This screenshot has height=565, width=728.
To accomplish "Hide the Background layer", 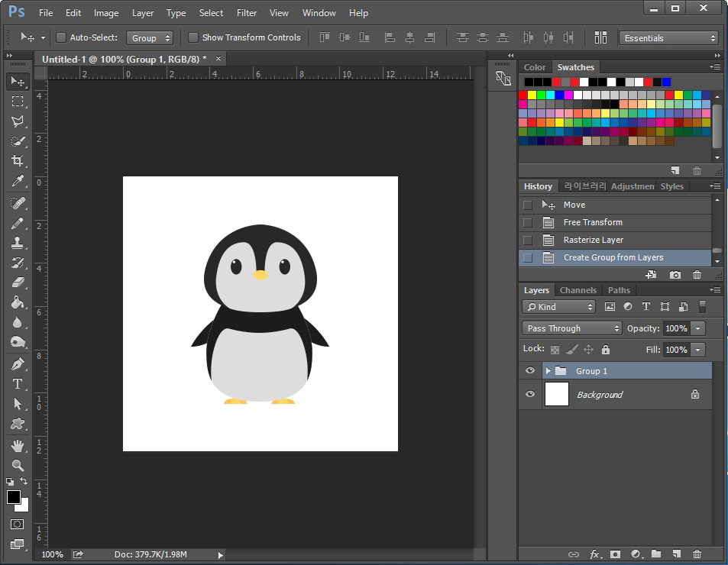I will pos(529,394).
